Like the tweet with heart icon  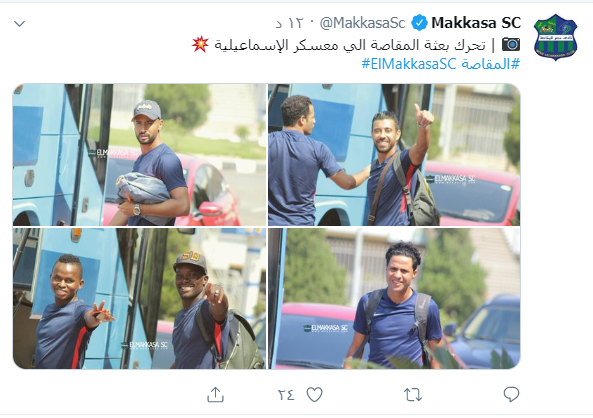pos(314,395)
